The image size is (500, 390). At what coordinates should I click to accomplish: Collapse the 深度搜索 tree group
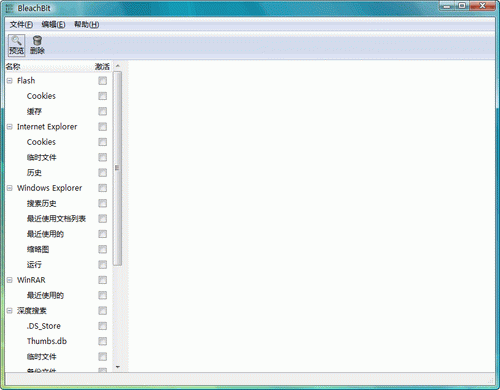[10, 311]
